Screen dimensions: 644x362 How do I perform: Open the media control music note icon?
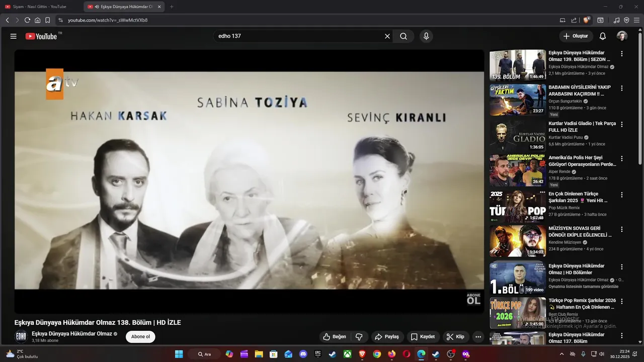(x=616, y=20)
